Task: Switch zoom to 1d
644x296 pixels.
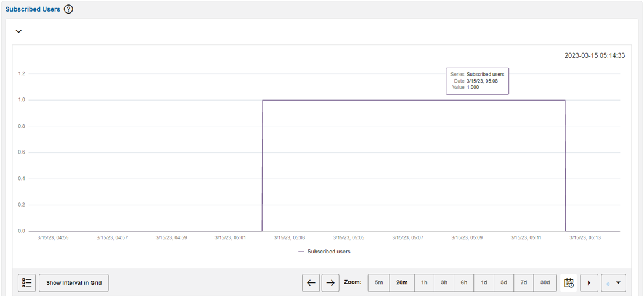Action: [x=484, y=283]
